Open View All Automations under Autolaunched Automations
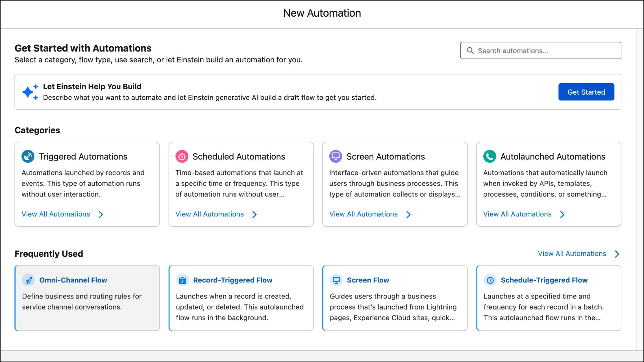644x362 pixels. (517, 214)
